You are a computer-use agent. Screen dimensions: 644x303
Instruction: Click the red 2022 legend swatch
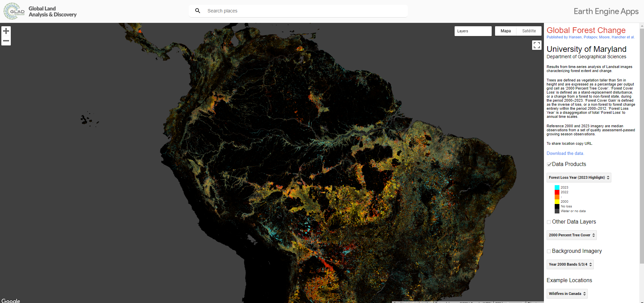(557, 192)
